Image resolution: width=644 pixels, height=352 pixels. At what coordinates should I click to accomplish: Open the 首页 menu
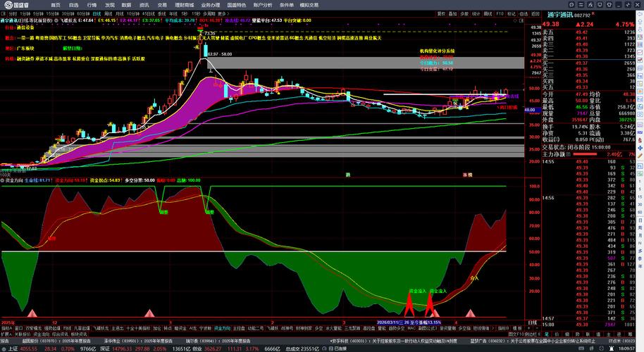point(56,5)
